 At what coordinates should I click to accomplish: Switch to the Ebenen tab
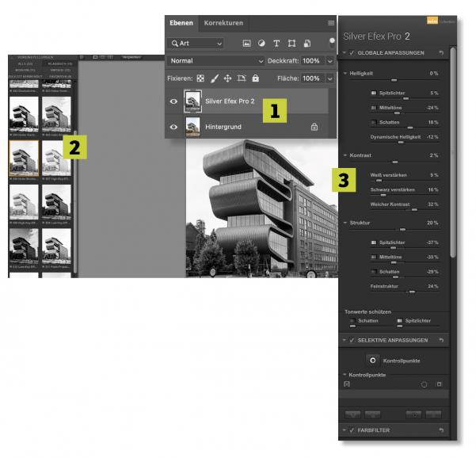click(x=181, y=23)
